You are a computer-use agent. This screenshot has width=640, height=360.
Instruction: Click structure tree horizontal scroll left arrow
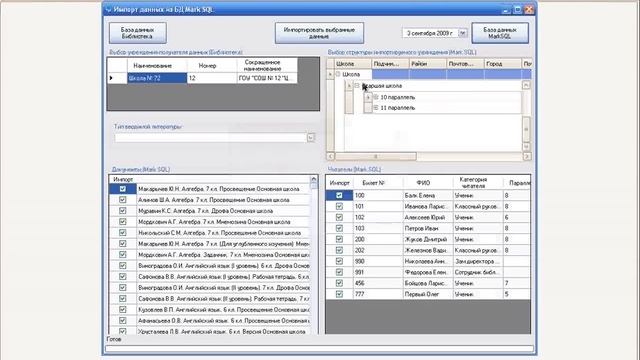click(331, 156)
